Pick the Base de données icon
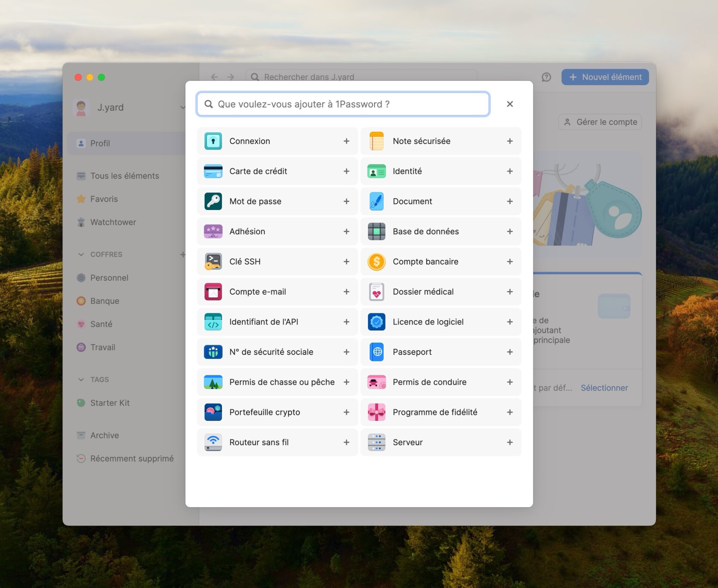Image resolution: width=718 pixels, height=588 pixels. pyautogui.click(x=376, y=232)
